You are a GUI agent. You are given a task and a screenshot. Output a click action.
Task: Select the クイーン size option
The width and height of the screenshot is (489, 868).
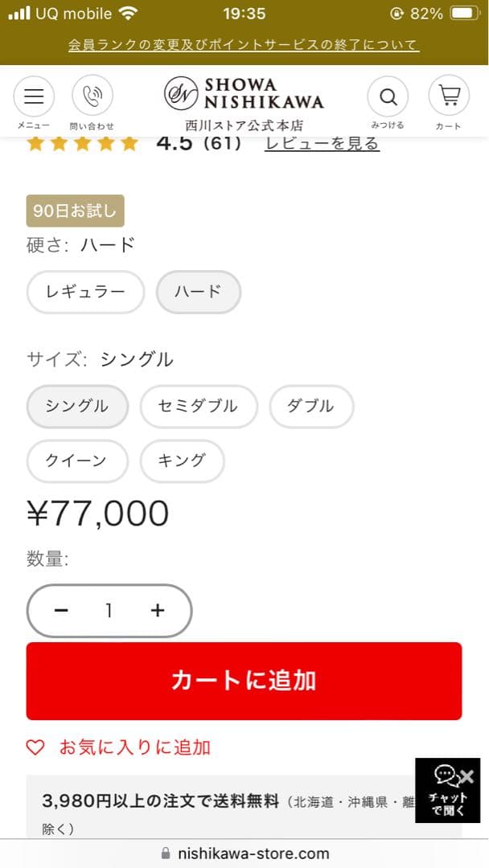[76, 461]
